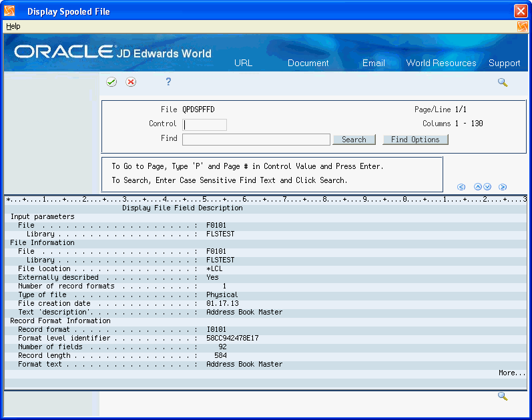This screenshot has width=532, height=420.
Task: Click the Oracle JD Edwards World logo
Action: 113,52
